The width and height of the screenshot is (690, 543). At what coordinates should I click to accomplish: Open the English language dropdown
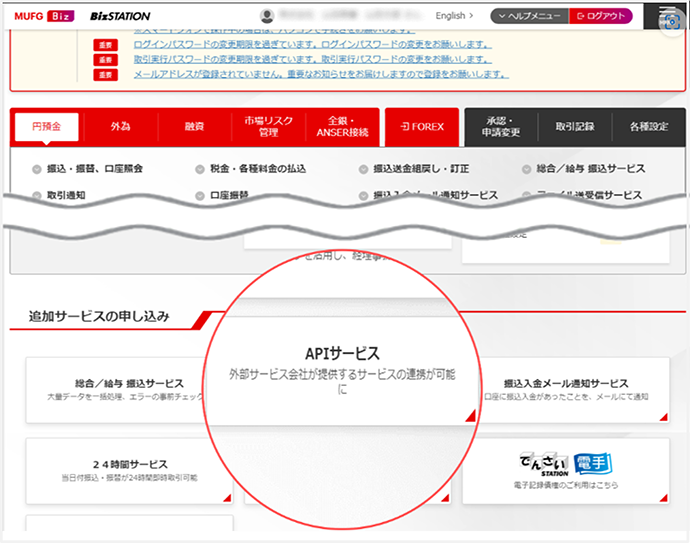pyautogui.click(x=455, y=16)
